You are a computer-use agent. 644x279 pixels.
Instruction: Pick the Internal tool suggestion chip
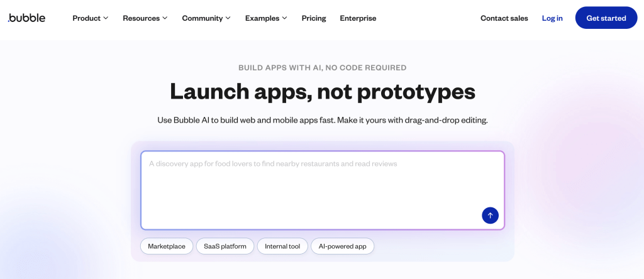click(282, 246)
